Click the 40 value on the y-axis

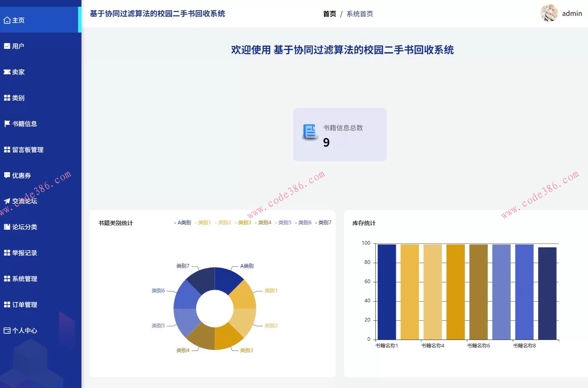pyautogui.click(x=367, y=301)
